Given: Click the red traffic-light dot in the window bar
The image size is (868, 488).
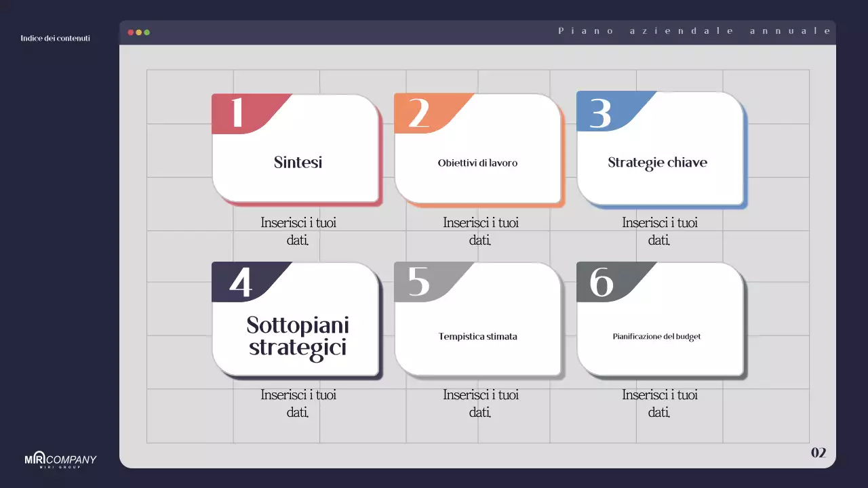Looking at the screenshot, I should point(129,31).
